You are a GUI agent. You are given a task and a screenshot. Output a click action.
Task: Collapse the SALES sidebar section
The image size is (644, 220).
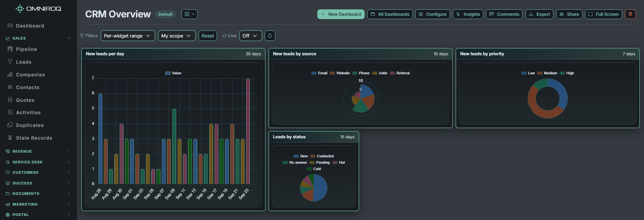pos(38,38)
